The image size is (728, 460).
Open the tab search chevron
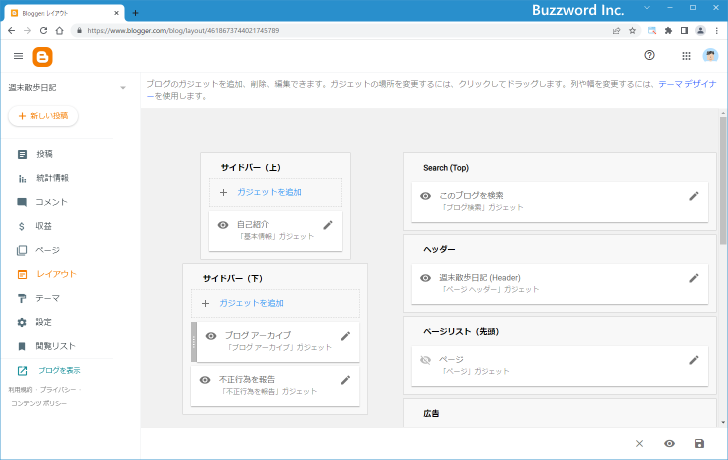point(647,8)
